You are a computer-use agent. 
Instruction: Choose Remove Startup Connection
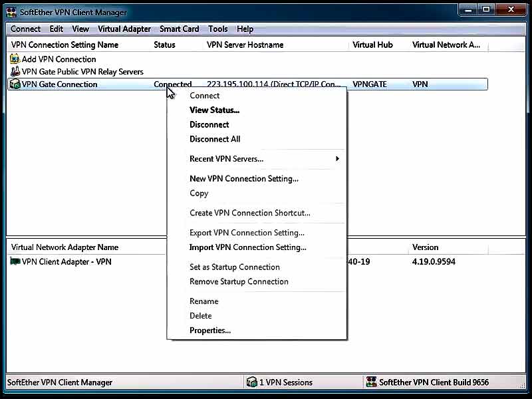click(x=239, y=281)
